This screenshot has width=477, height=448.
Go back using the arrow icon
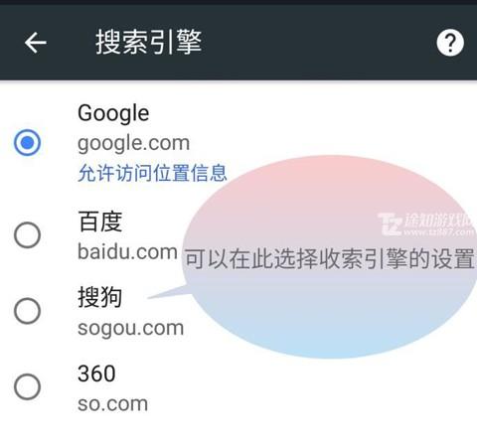pyautogui.click(x=36, y=43)
